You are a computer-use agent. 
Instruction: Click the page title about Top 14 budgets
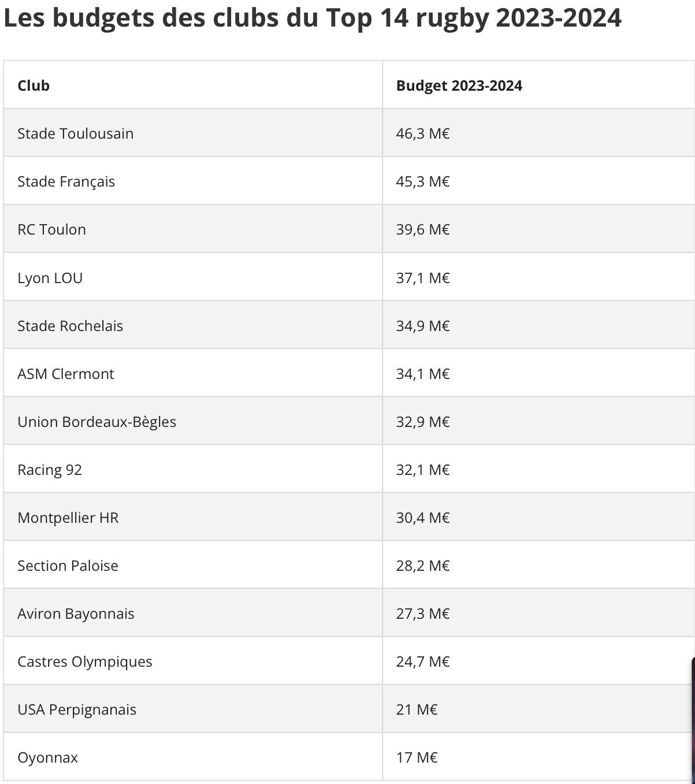[313, 18]
